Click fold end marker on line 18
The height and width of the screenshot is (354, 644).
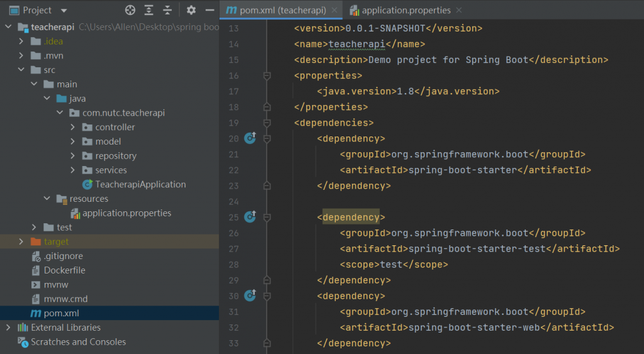[267, 107]
